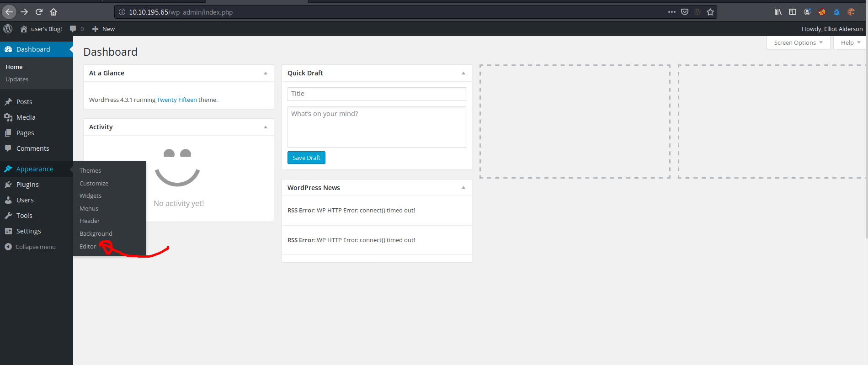Open the page actions three-dot menu
Viewport: 868px width, 365px height.
pyautogui.click(x=671, y=12)
